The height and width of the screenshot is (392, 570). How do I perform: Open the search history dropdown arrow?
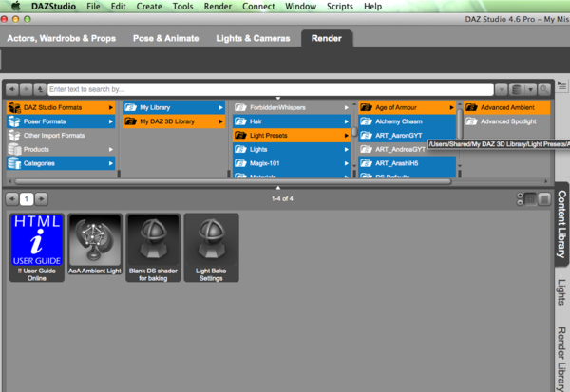coord(501,89)
